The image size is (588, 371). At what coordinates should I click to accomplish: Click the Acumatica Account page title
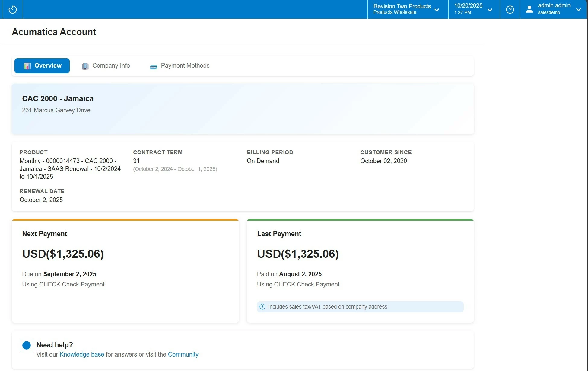pos(54,32)
